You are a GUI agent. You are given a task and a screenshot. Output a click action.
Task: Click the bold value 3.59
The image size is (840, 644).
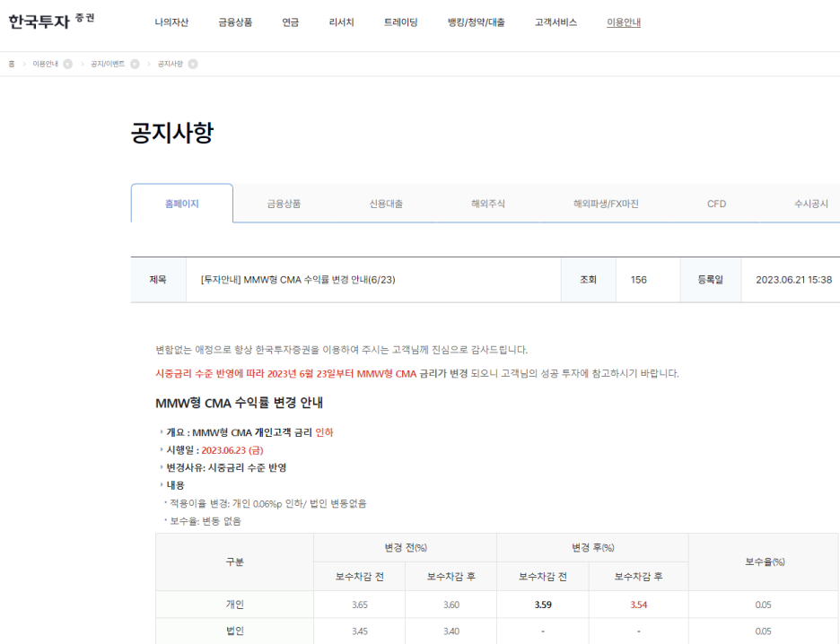543,605
